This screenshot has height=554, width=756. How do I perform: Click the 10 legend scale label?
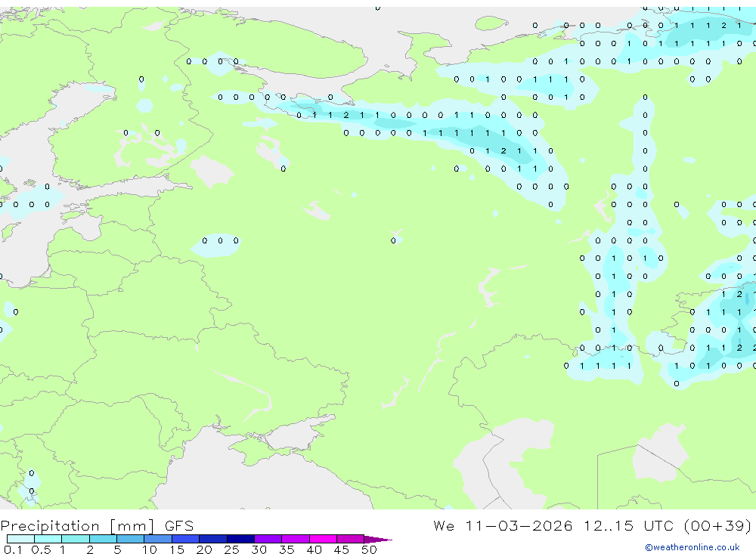(149, 549)
